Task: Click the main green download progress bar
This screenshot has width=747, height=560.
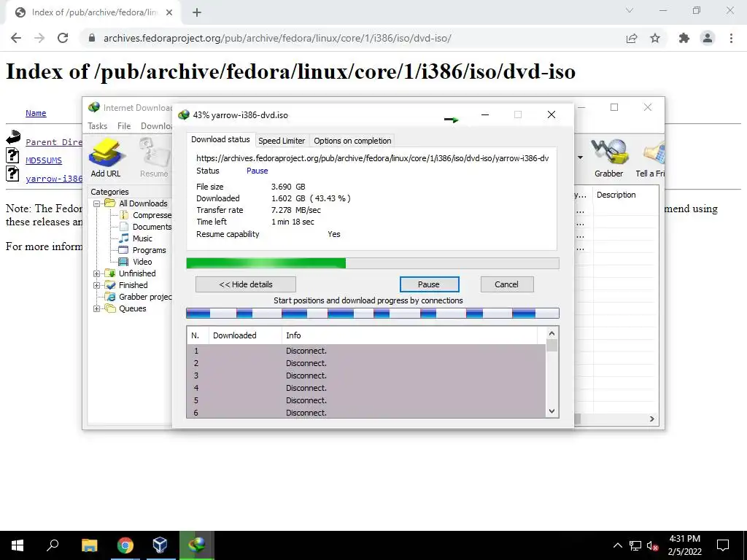Action: 373,263
